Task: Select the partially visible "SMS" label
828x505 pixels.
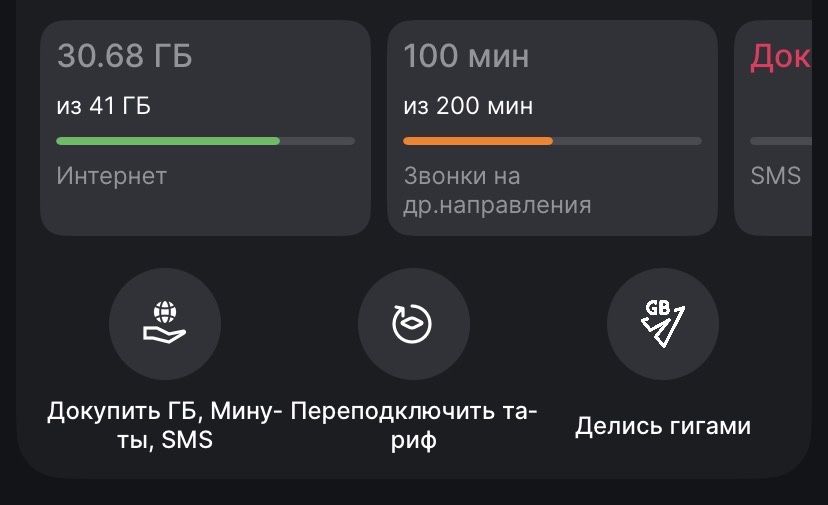Action: [775, 176]
